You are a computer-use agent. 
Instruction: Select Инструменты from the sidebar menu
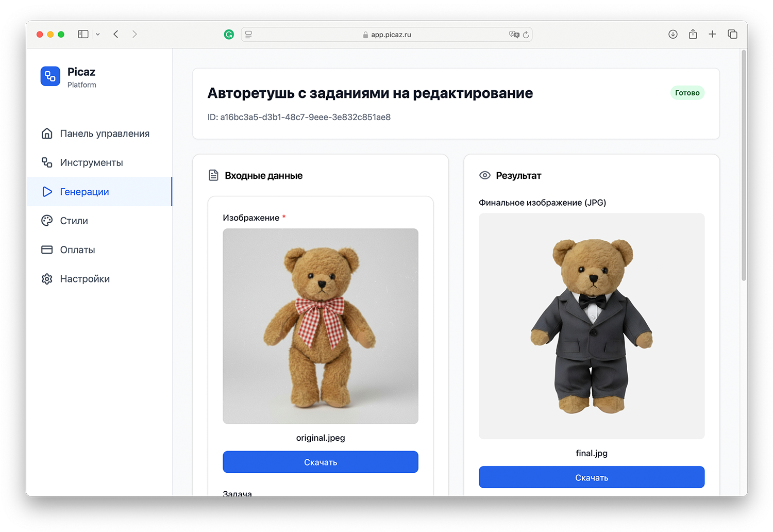[91, 162]
